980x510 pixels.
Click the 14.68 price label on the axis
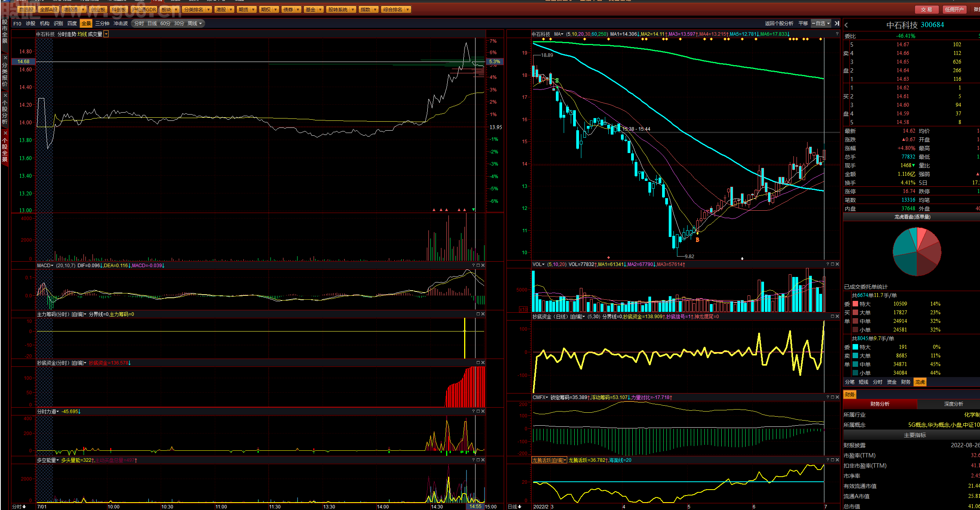pos(24,62)
